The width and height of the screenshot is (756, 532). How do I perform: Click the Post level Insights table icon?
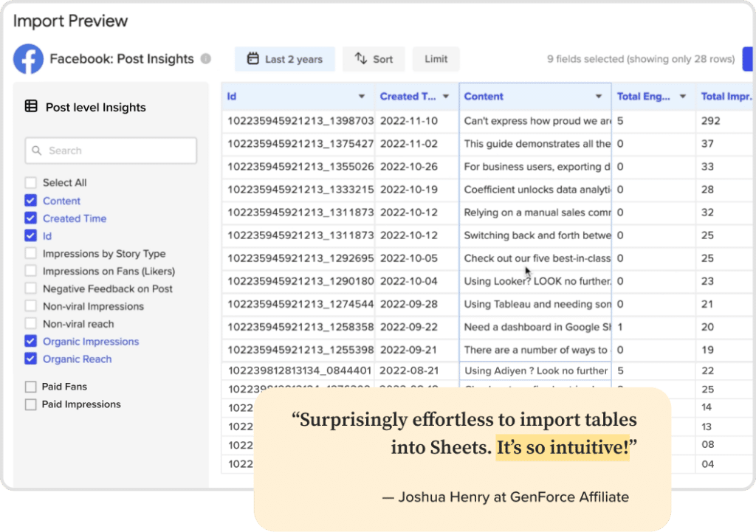tap(31, 106)
